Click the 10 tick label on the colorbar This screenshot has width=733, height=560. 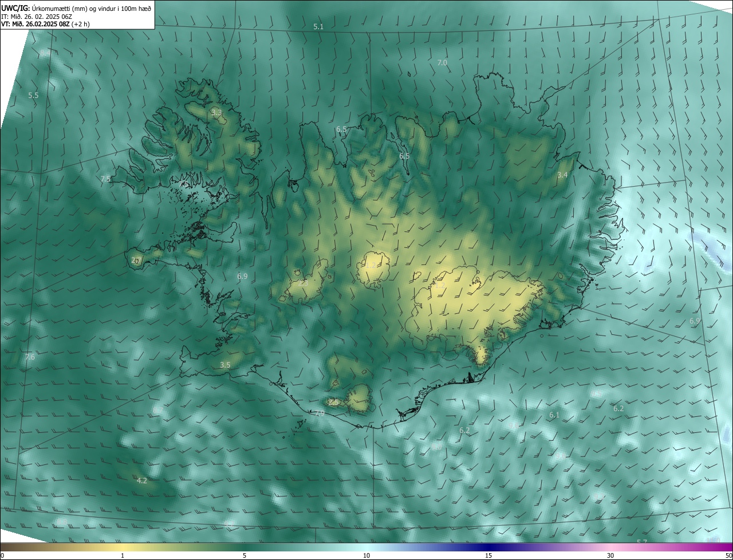pyautogui.click(x=366, y=556)
